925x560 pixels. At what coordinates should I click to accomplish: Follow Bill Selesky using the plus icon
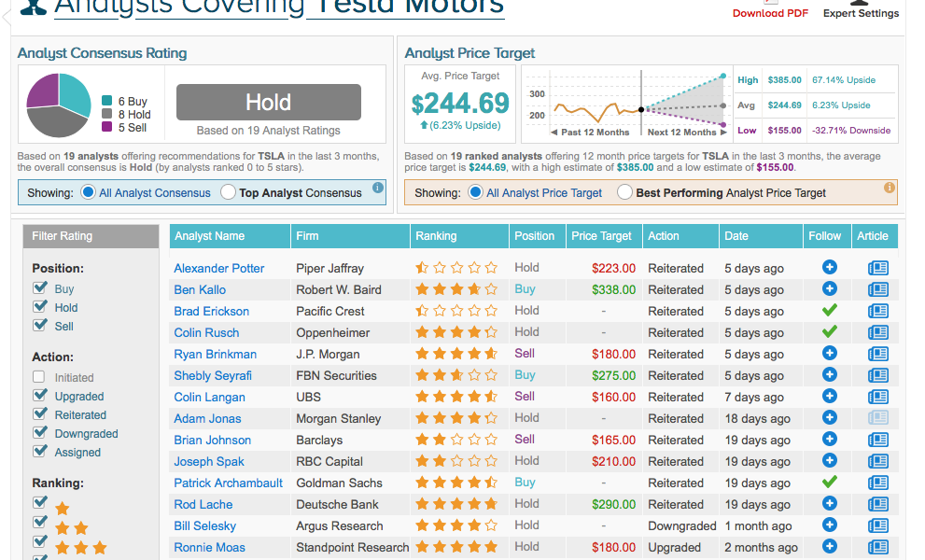[830, 525]
